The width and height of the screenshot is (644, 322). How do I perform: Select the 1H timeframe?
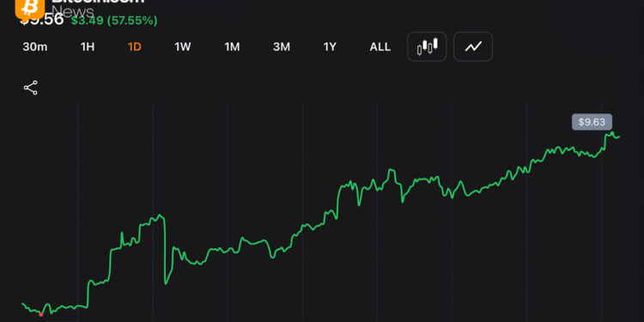pyautogui.click(x=88, y=47)
